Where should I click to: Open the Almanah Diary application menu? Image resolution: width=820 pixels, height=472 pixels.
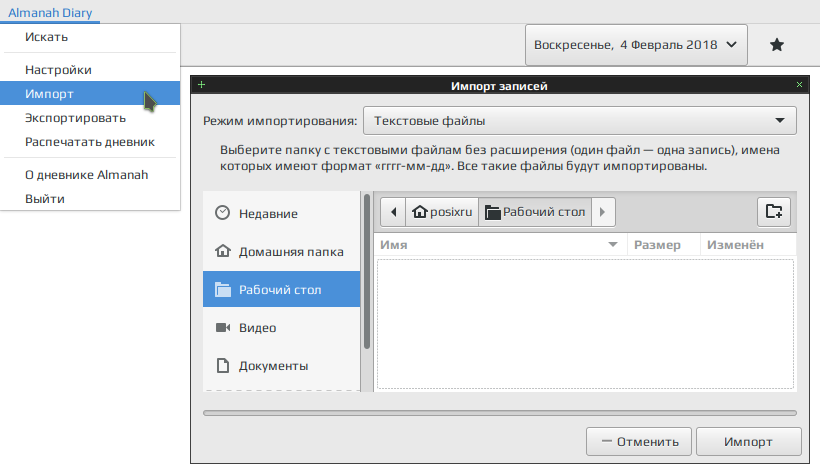(x=50, y=13)
